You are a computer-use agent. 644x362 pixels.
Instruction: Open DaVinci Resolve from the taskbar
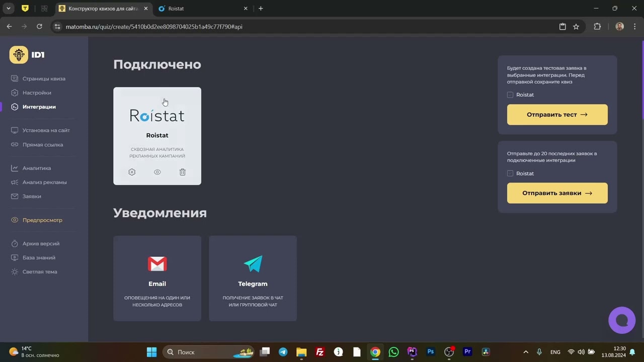486,352
